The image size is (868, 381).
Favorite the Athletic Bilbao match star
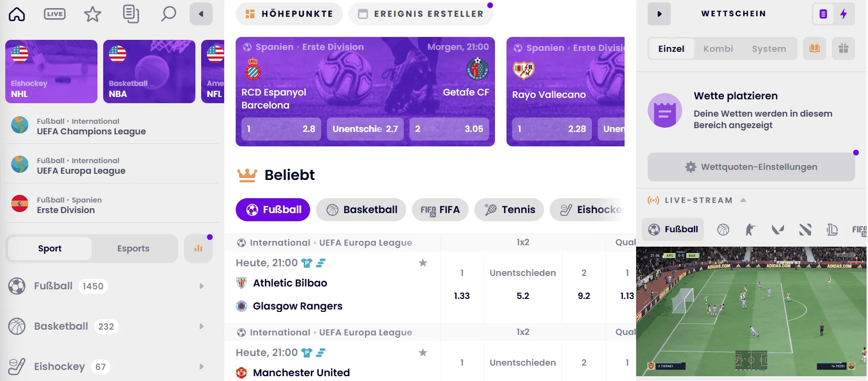click(423, 263)
